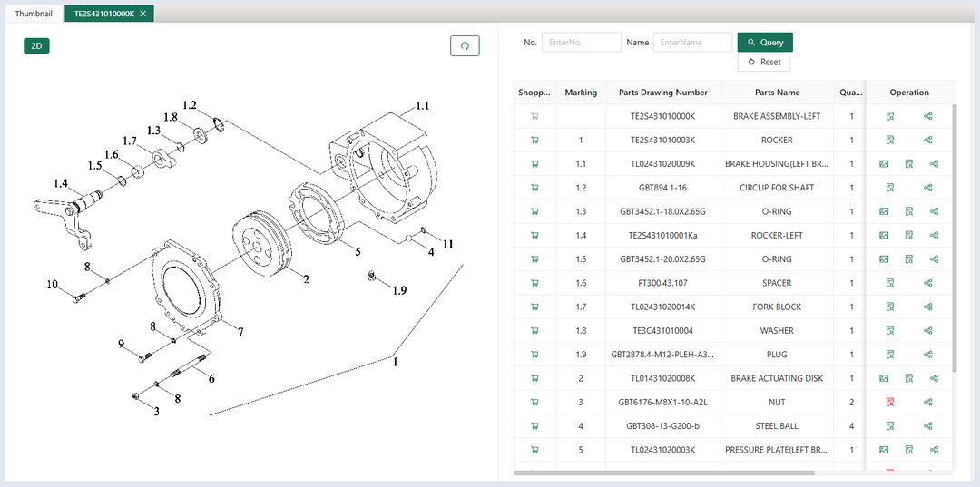This screenshot has width=980, height=487.
Task: Refresh the parts diagram view
Action: point(465,46)
